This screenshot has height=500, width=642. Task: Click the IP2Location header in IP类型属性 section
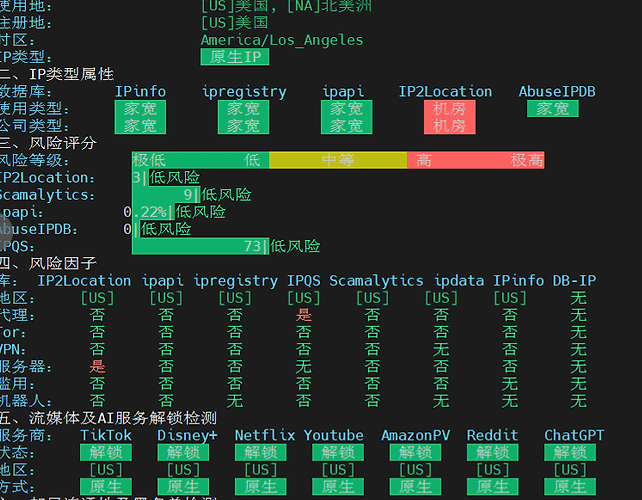pos(445,92)
